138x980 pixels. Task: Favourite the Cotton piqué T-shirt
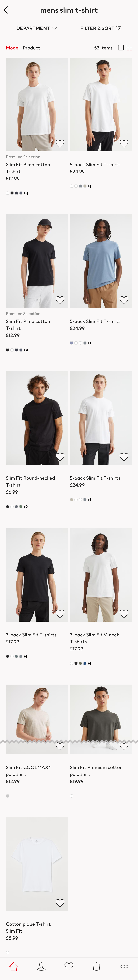coord(60,903)
